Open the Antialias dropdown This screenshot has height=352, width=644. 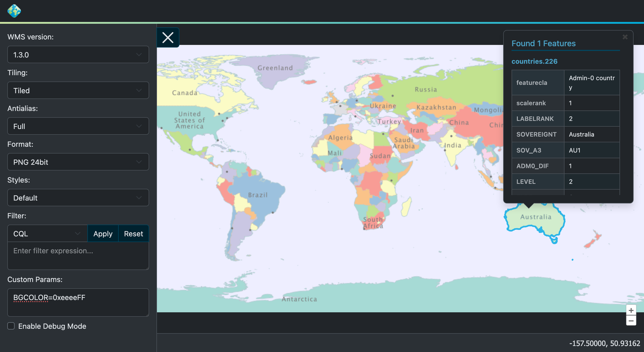[78, 126]
